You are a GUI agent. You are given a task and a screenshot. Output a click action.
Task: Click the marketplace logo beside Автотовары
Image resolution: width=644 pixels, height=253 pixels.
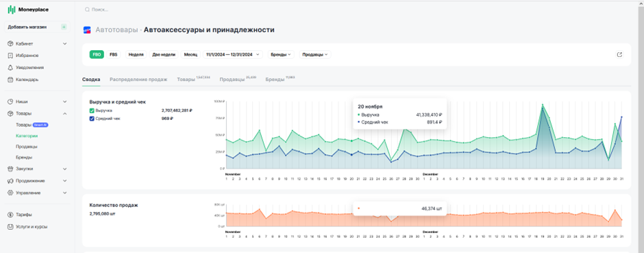tap(87, 30)
